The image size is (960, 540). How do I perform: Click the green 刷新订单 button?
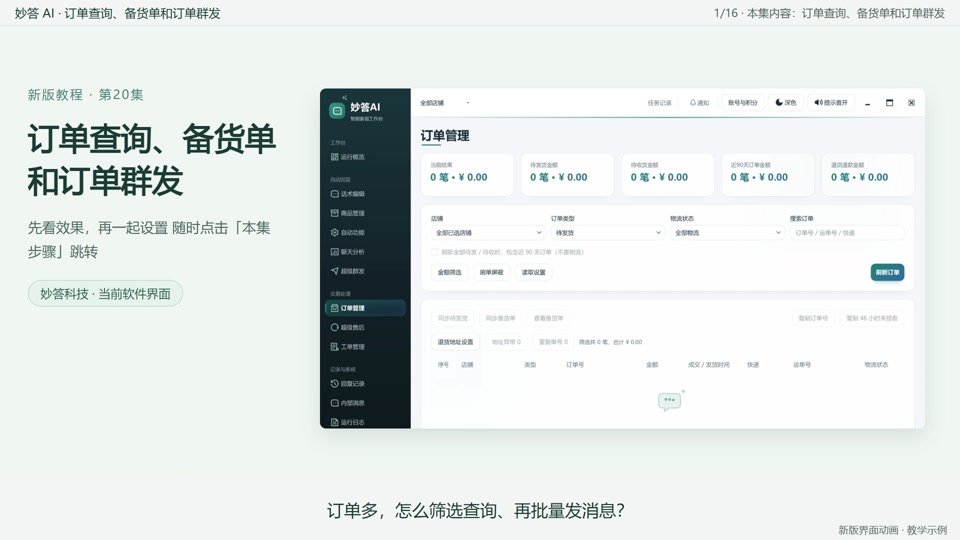point(887,272)
